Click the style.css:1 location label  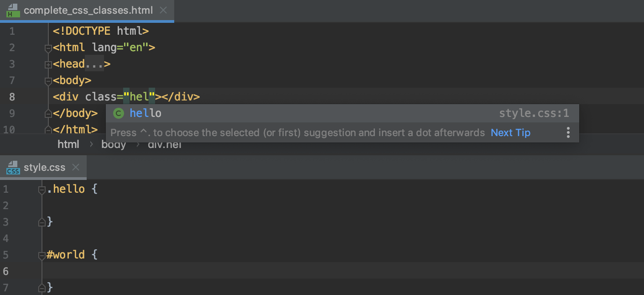[534, 113]
